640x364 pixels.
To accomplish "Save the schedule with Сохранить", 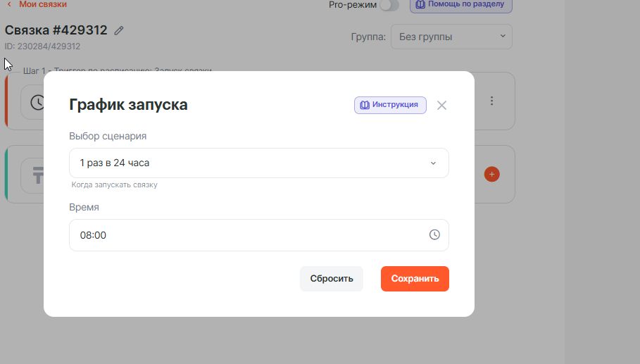I will [x=415, y=278].
